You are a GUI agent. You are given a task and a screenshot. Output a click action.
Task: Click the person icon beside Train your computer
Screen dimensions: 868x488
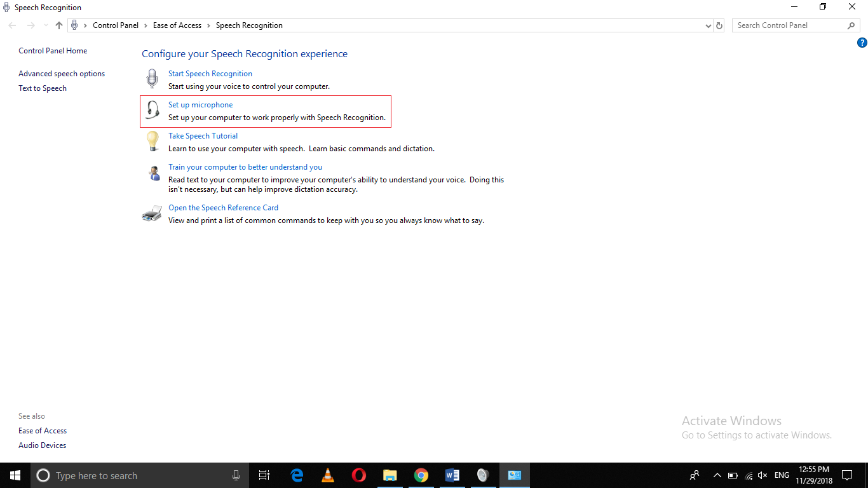click(x=152, y=172)
